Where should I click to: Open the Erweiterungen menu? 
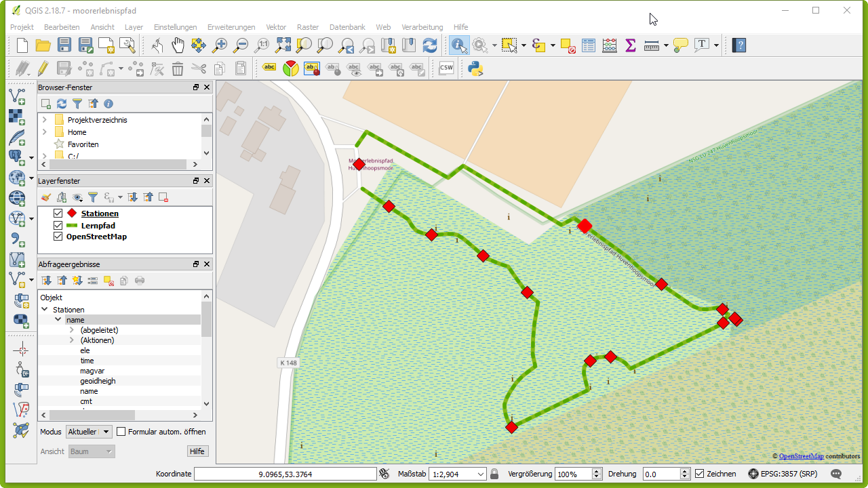pyautogui.click(x=231, y=27)
